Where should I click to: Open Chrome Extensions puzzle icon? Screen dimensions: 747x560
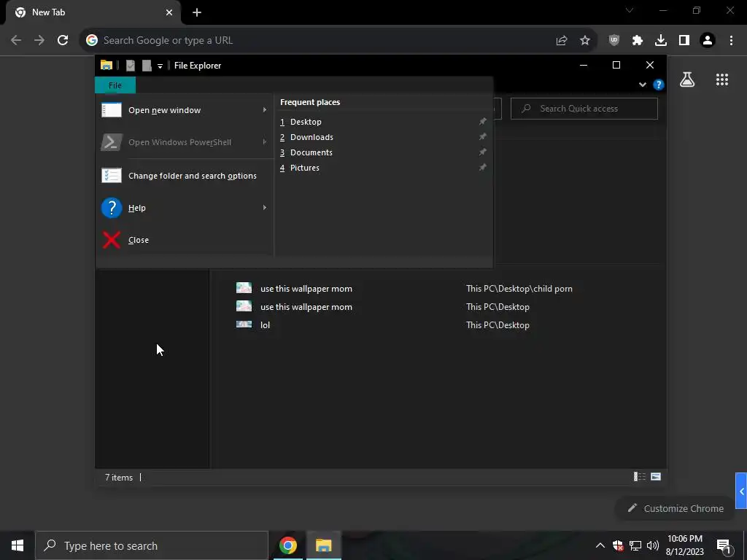coord(638,41)
